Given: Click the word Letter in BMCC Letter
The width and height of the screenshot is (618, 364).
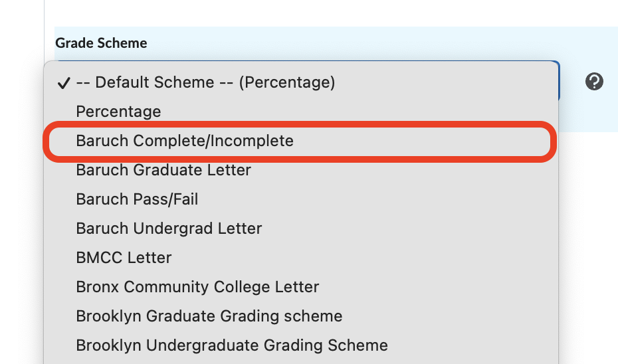Looking at the screenshot, I should coord(150,258).
